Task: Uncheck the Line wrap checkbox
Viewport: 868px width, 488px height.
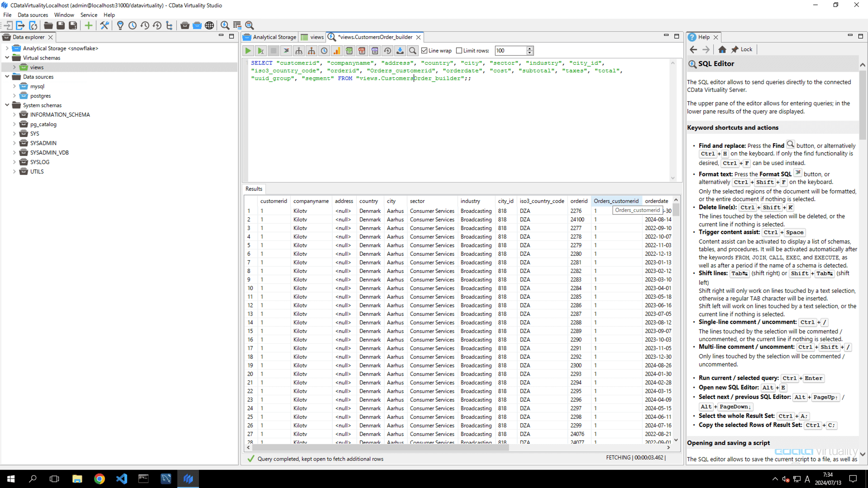Action: [424, 51]
